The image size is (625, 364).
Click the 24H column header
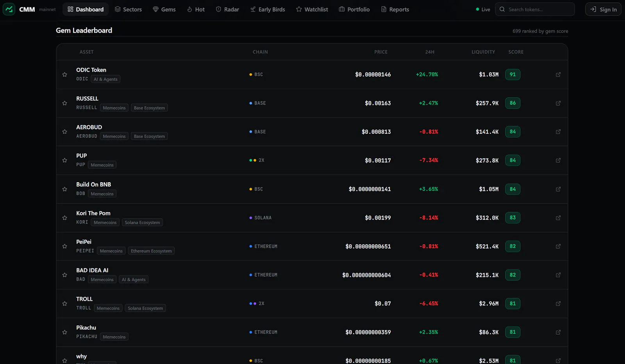pyautogui.click(x=430, y=52)
